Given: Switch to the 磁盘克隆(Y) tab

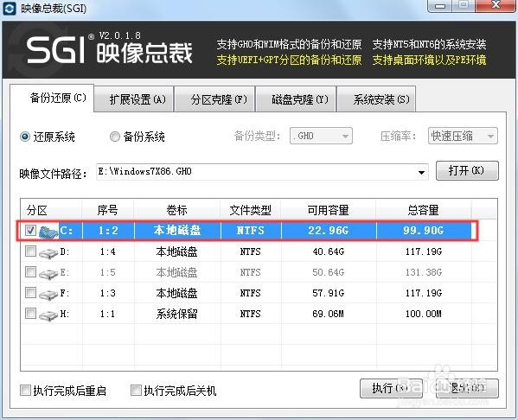Looking at the screenshot, I should pos(296,99).
